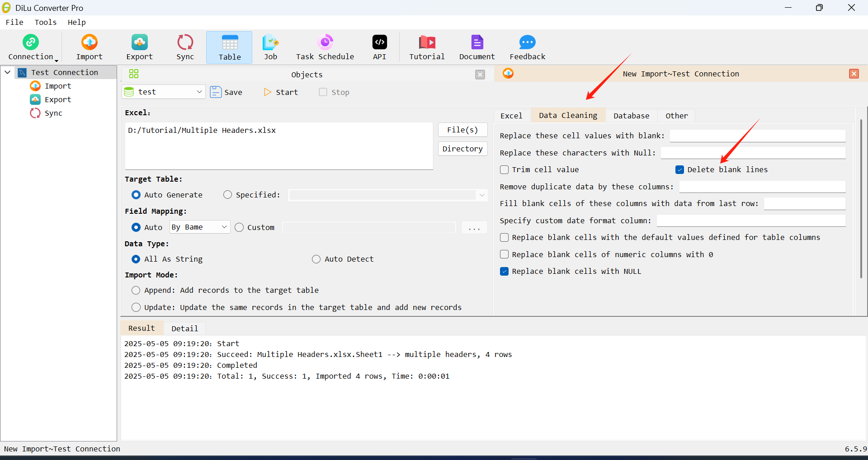Switch to the Detail tab
The image size is (868, 460).
(x=184, y=329)
